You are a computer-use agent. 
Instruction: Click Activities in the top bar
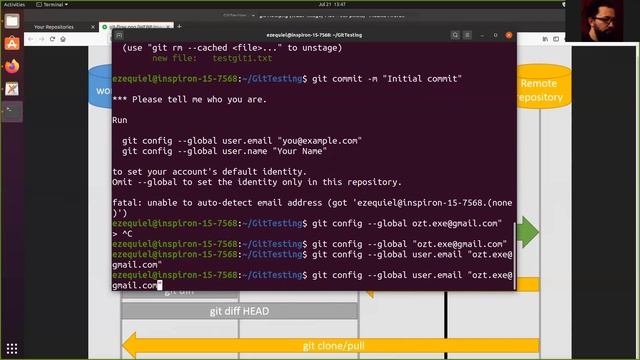click(14, 4)
